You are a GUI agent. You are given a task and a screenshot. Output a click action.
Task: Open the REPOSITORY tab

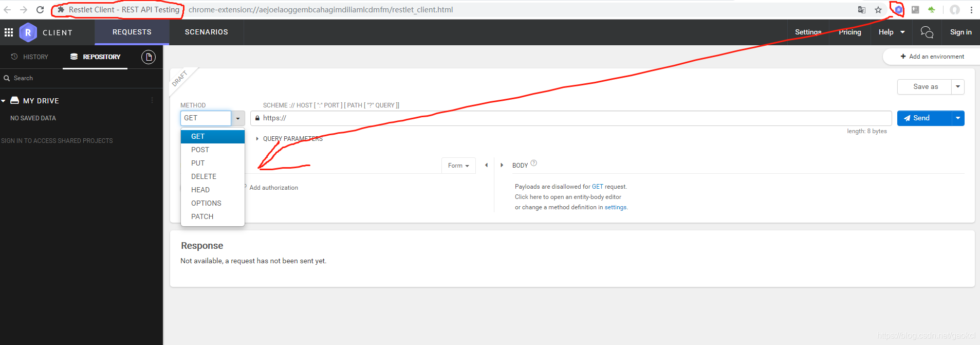95,57
